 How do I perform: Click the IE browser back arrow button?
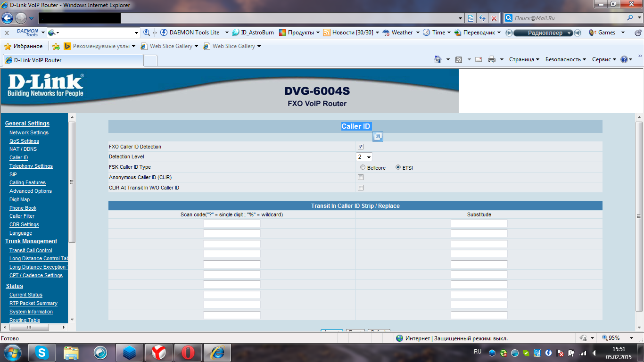pyautogui.click(x=8, y=18)
